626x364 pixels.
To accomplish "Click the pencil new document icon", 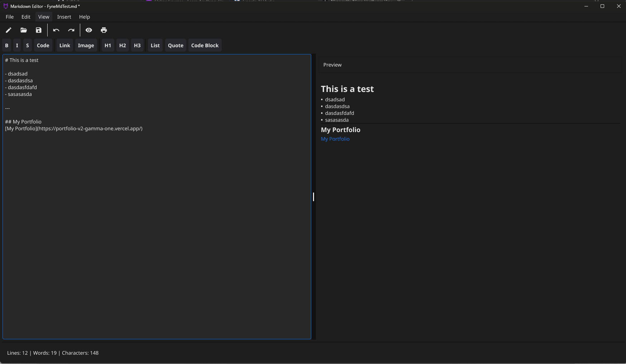I will point(9,30).
